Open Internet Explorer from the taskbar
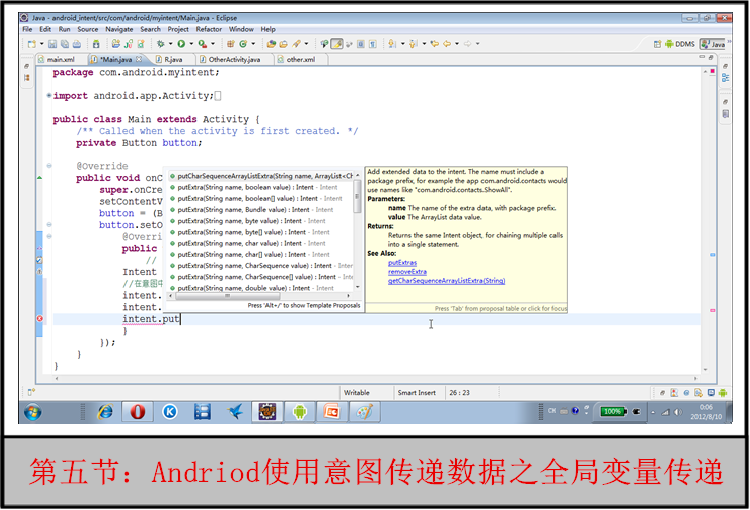Viewport: 750px width, 510px height. [105, 411]
